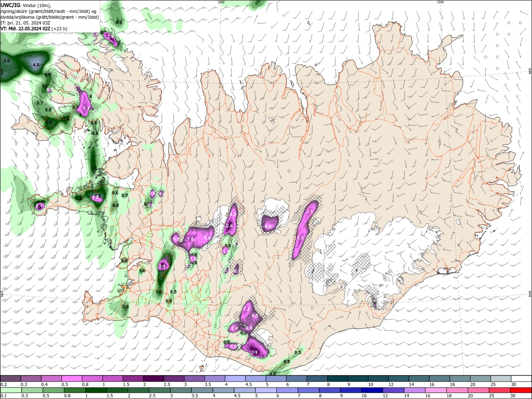
Task: Click the valid time 'VT: Mið. 22.05.2024 02Z (+23 h)'
Action: [x=34, y=29]
